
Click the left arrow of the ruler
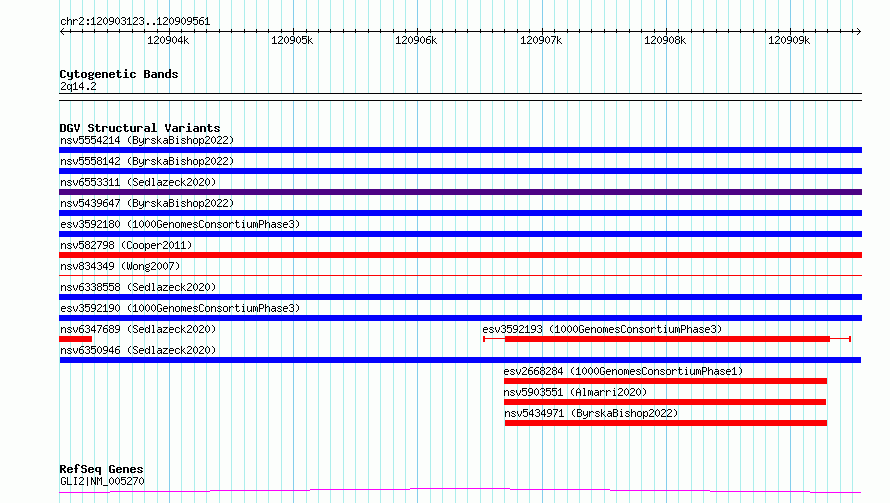click(62, 31)
